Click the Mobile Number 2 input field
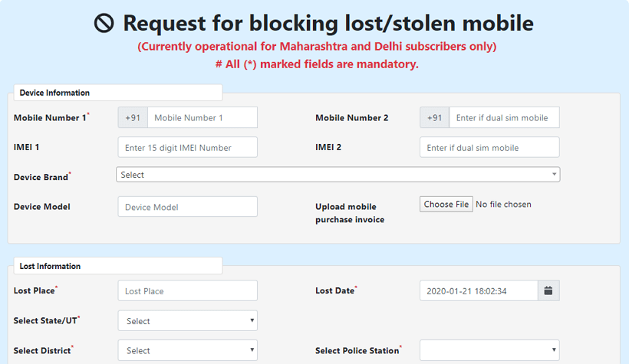 point(503,118)
